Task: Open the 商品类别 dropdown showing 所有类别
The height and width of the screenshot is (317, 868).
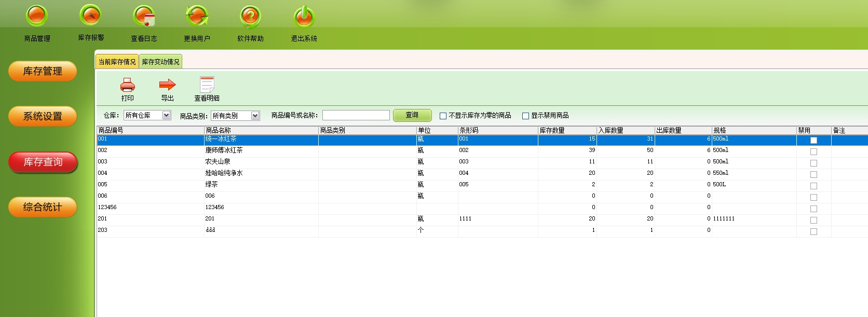Action: click(x=255, y=116)
